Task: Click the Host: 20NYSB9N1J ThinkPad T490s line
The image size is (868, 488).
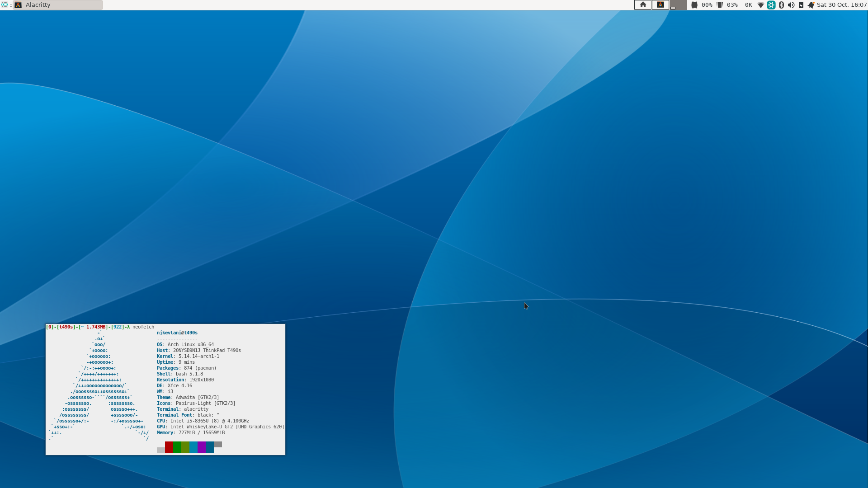Action: (x=199, y=351)
